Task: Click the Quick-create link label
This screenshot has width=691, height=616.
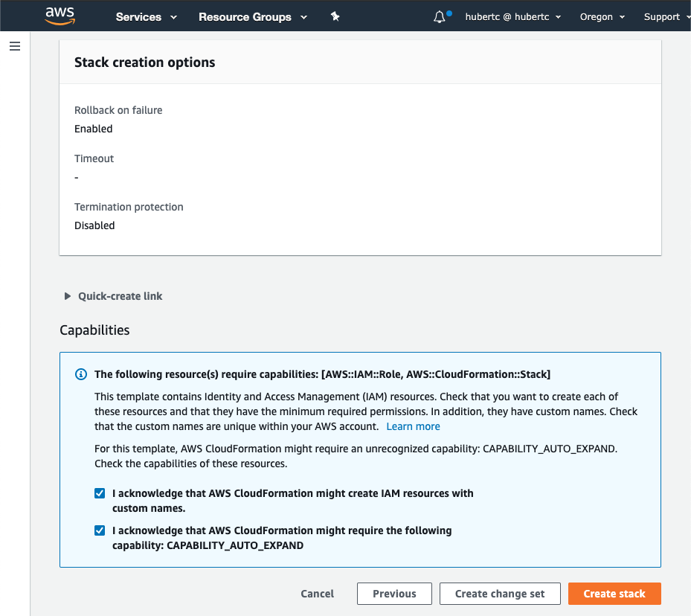Action: coord(120,296)
